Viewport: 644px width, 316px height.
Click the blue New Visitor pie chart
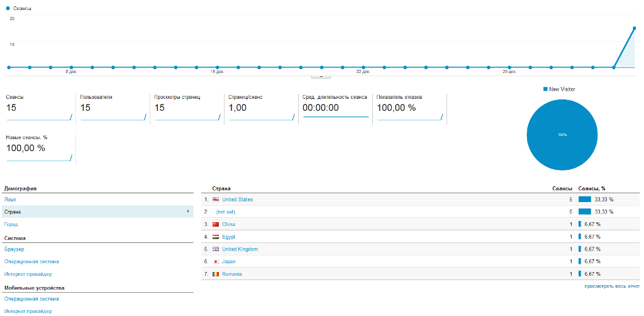tap(562, 134)
